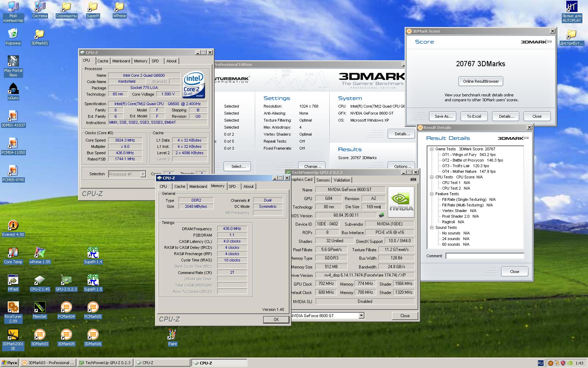Viewport: 588px width, 368px height.
Task: Click Details... in 3DMark Score window
Action: 506,116
